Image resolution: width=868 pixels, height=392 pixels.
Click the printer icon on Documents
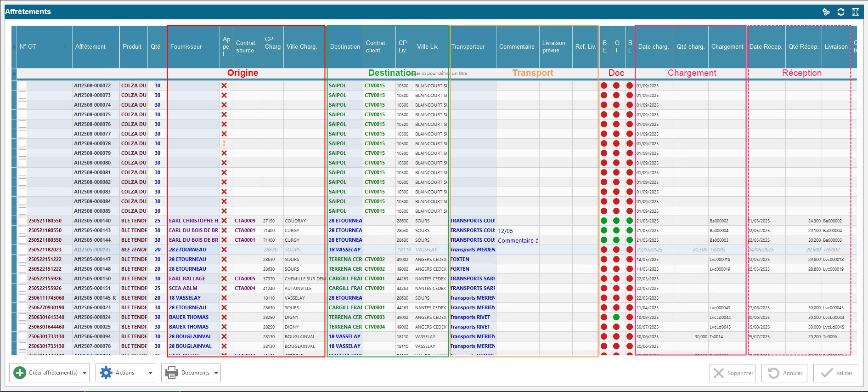pyautogui.click(x=171, y=373)
